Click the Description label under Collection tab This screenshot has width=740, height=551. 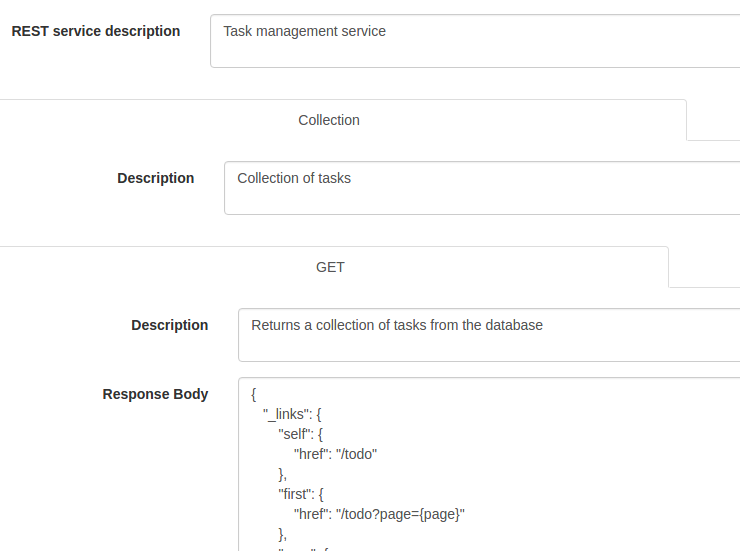[156, 178]
